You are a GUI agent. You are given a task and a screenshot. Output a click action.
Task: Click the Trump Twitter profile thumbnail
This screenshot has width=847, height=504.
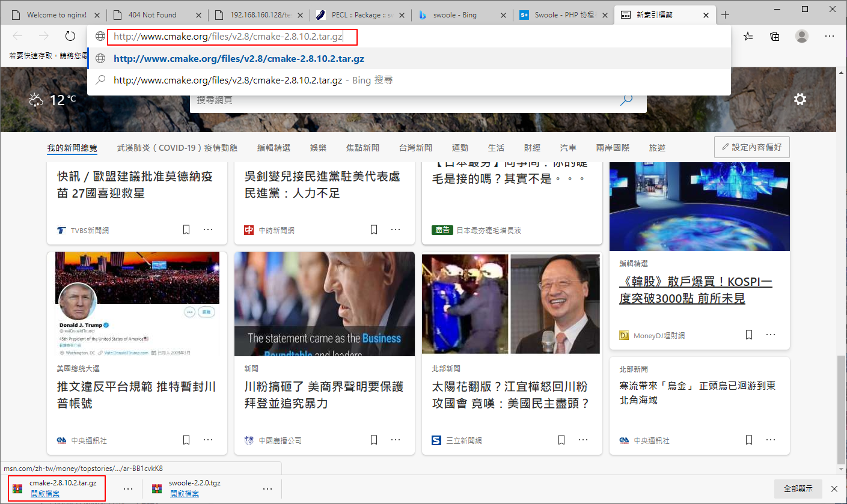pyautogui.click(x=137, y=304)
